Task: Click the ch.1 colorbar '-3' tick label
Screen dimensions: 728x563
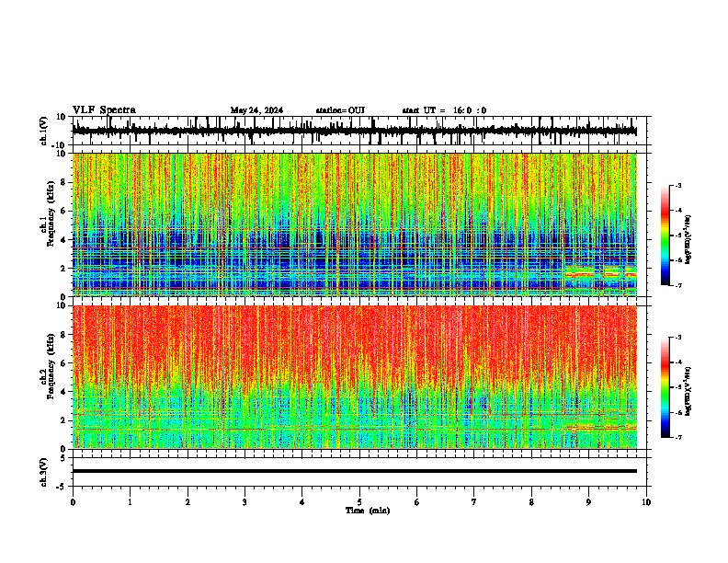Action: click(x=677, y=185)
